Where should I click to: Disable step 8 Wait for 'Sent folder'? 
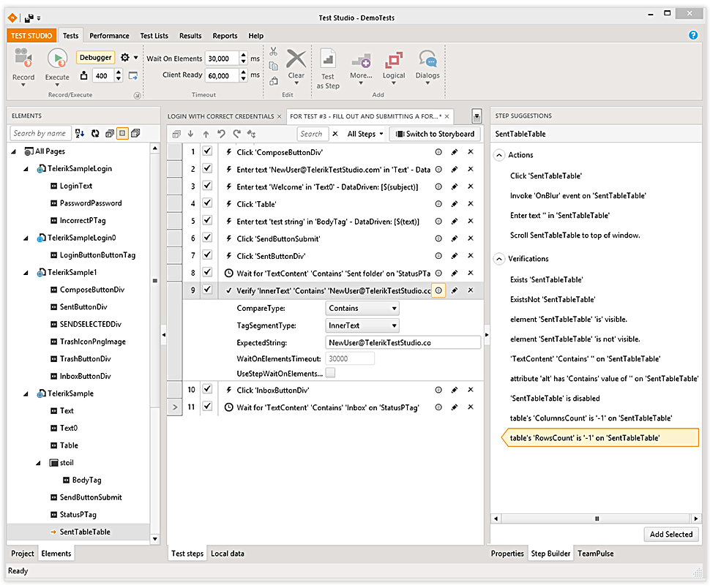(207, 272)
